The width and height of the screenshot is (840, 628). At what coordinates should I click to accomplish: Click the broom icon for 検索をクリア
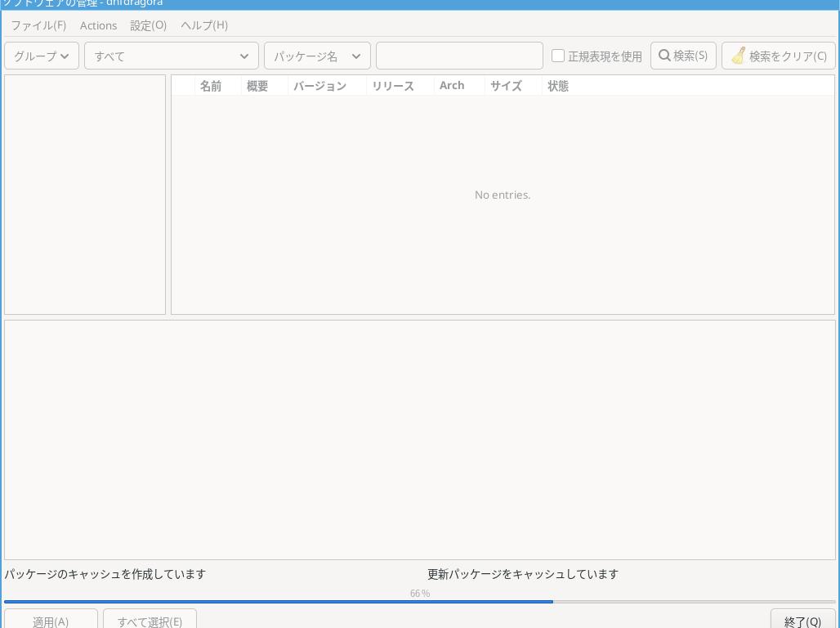[739, 56]
